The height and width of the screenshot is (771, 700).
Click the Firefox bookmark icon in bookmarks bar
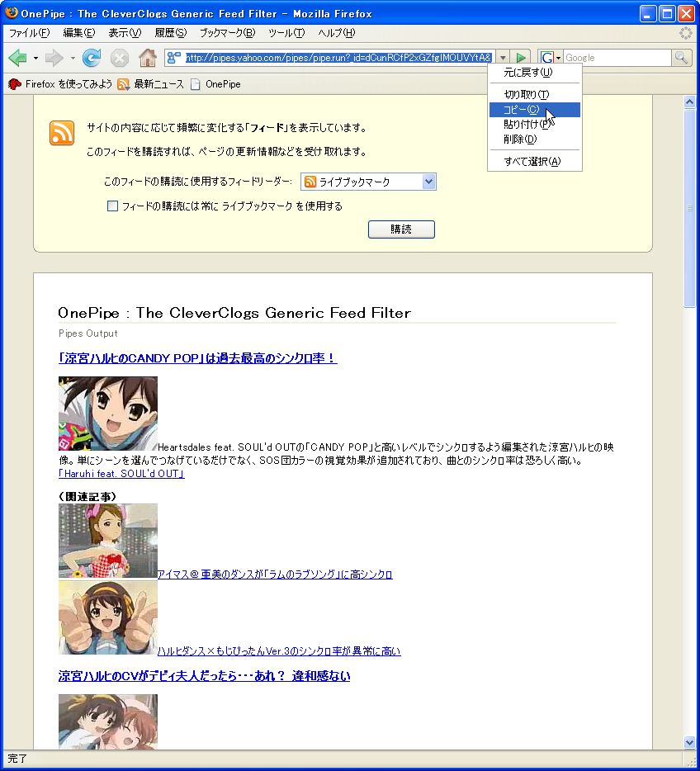(14, 84)
